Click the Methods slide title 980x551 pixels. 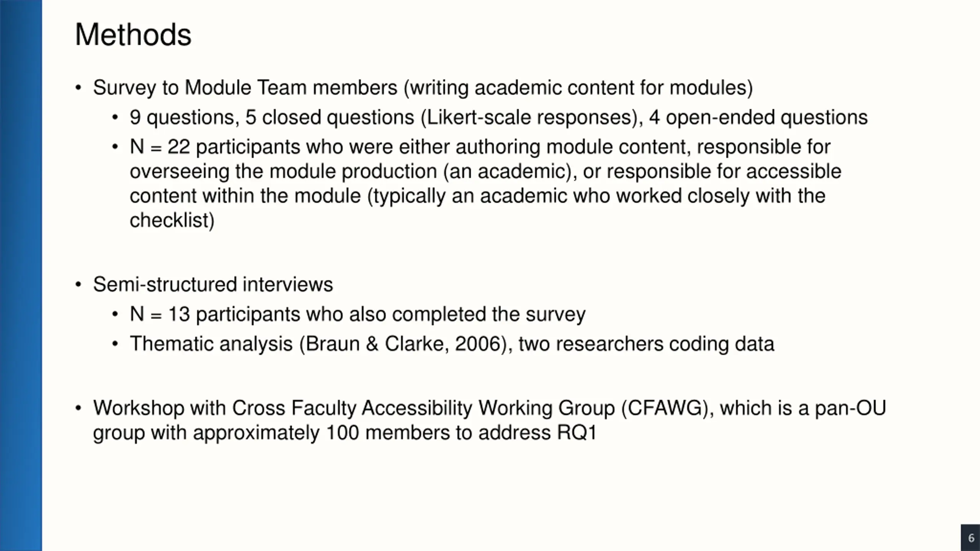pos(133,35)
